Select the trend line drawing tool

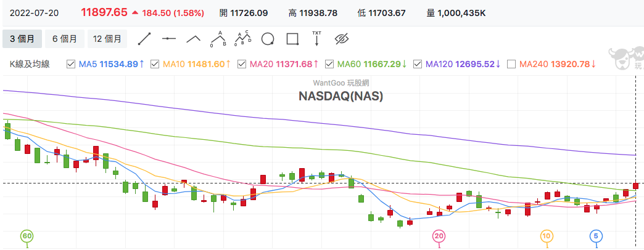click(x=144, y=39)
